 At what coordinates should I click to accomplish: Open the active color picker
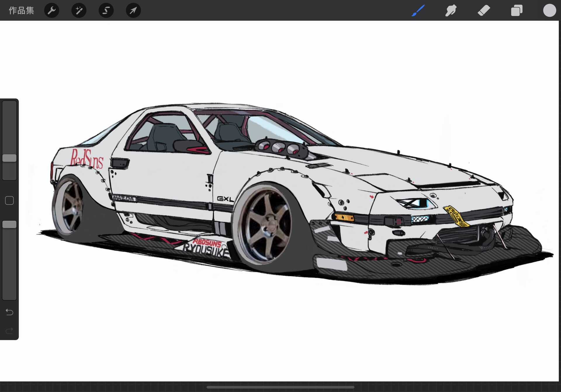pos(550,11)
